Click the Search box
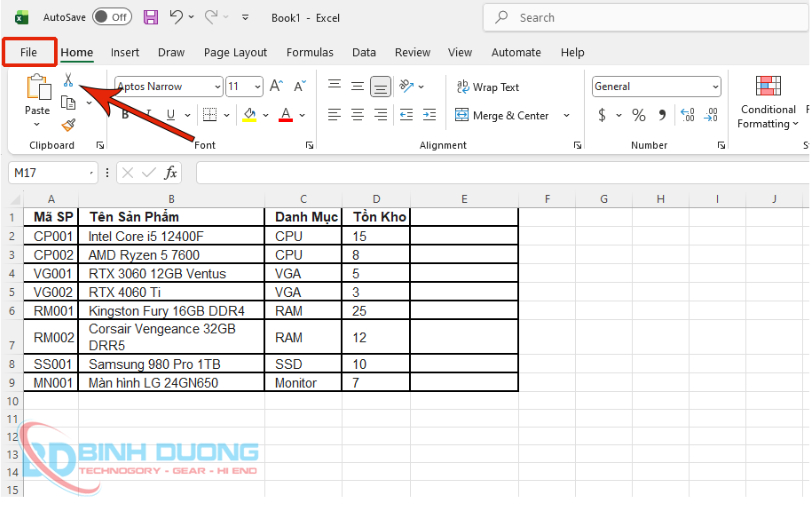 point(647,18)
